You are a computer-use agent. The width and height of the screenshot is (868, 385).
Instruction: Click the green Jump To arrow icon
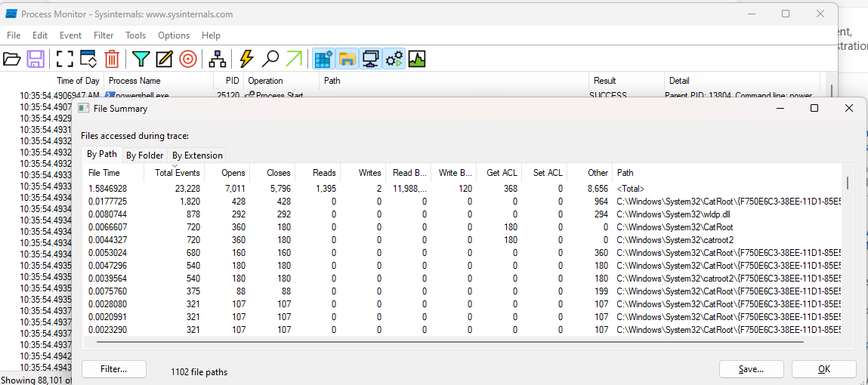[x=295, y=59]
